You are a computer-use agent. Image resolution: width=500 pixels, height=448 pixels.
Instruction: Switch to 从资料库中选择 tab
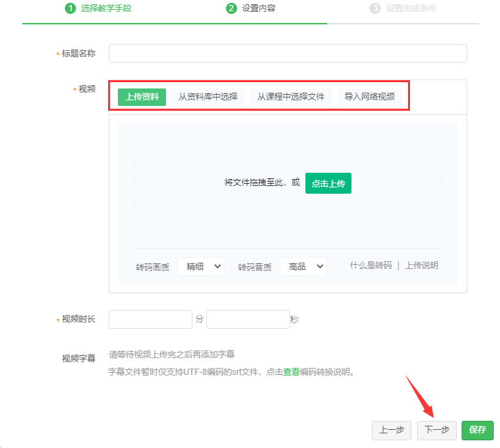pos(208,97)
